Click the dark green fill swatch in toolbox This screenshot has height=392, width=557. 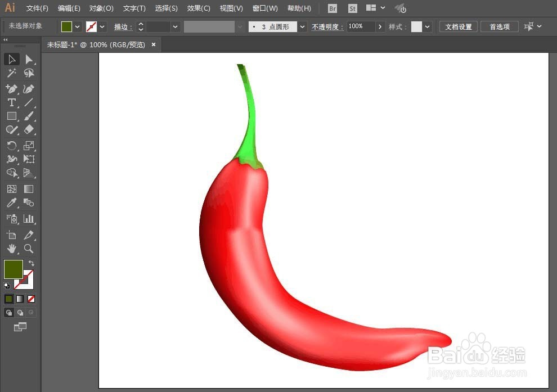13,269
